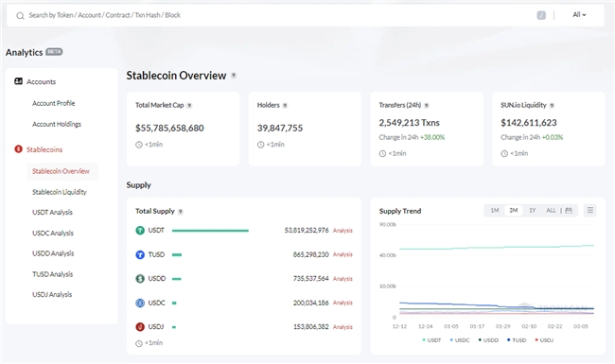Open USDD Analysis link in supply list
615x364 pixels.
tap(343, 279)
